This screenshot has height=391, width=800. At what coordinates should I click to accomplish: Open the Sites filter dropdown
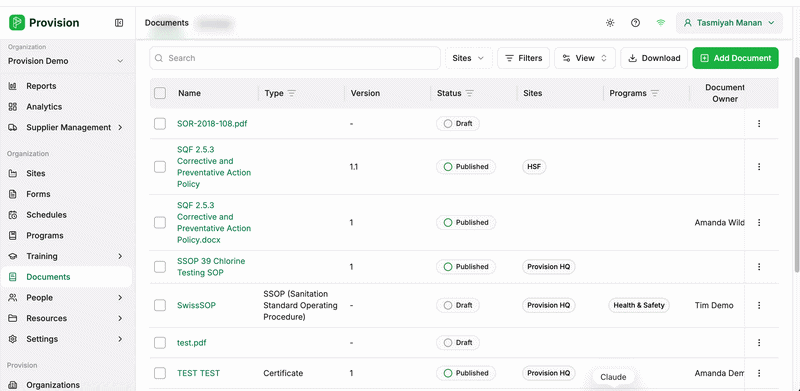click(468, 58)
